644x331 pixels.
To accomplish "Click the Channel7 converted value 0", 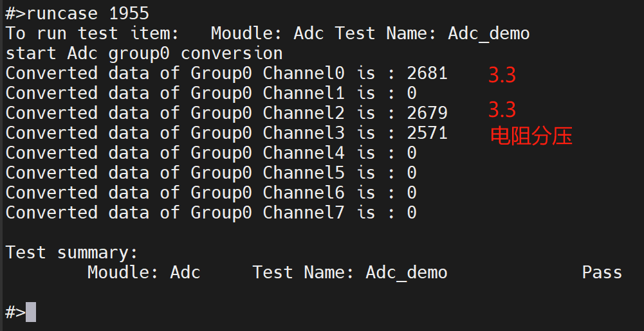I will [x=412, y=213].
